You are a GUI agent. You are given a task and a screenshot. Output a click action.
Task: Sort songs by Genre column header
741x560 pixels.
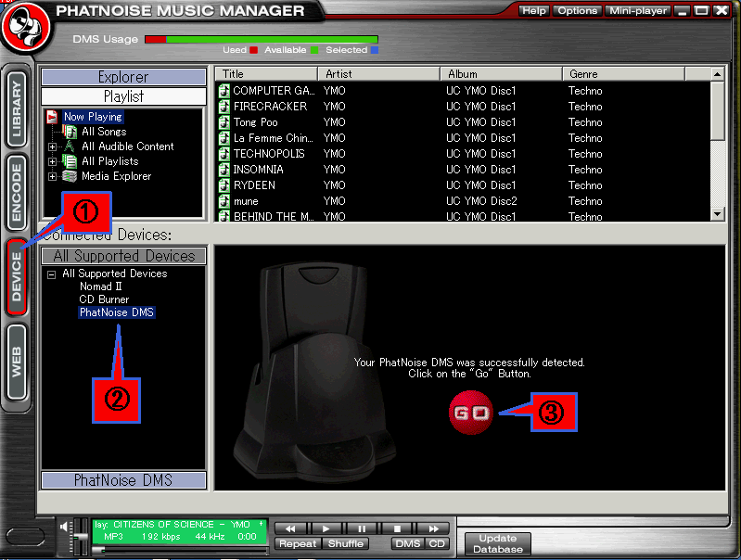[x=623, y=74]
